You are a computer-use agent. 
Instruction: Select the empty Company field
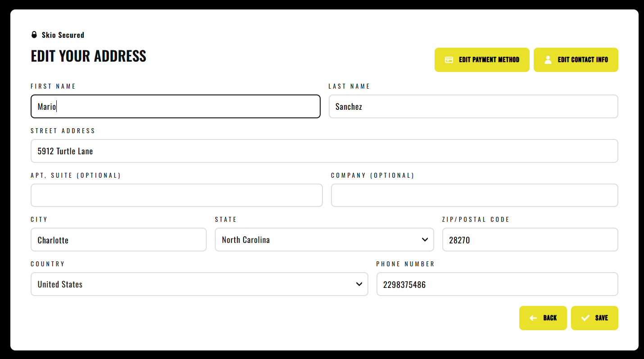(x=474, y=195)
